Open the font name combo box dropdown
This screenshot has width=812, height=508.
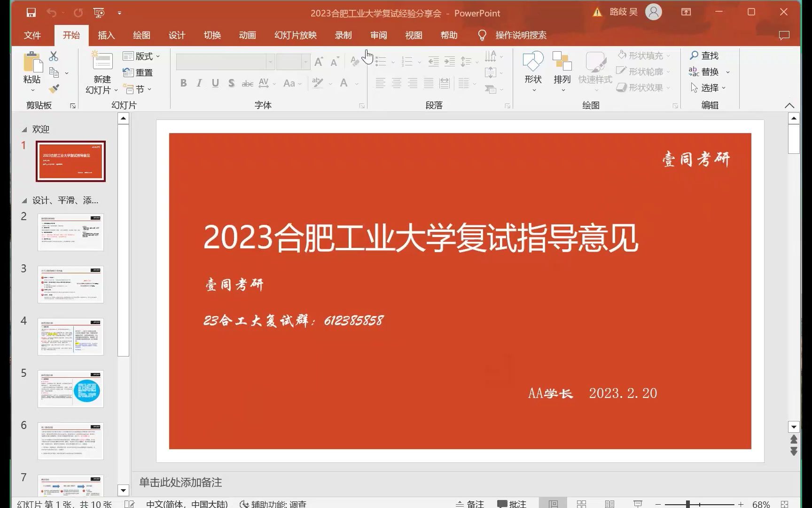click(x=270, y=62)
